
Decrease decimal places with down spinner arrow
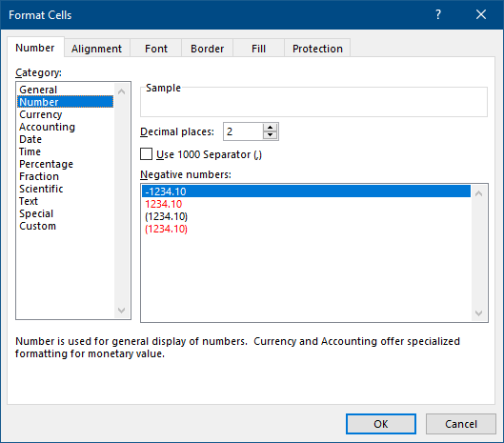(270, 135)
